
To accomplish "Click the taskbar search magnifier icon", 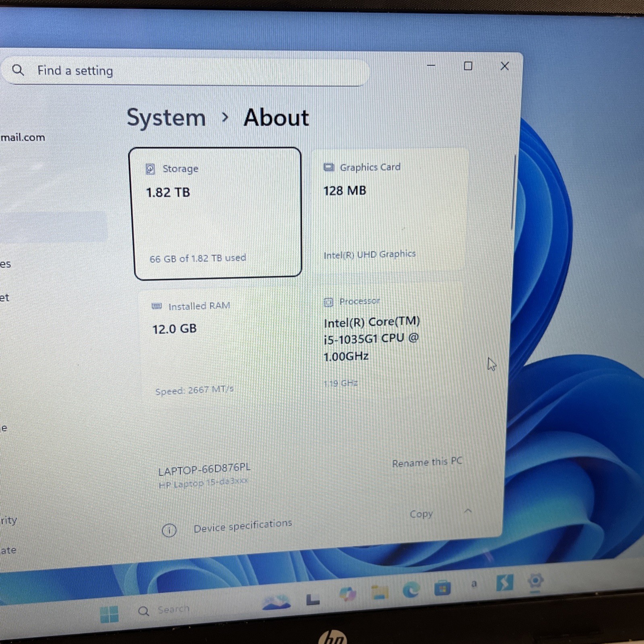I will click(143, 612).
